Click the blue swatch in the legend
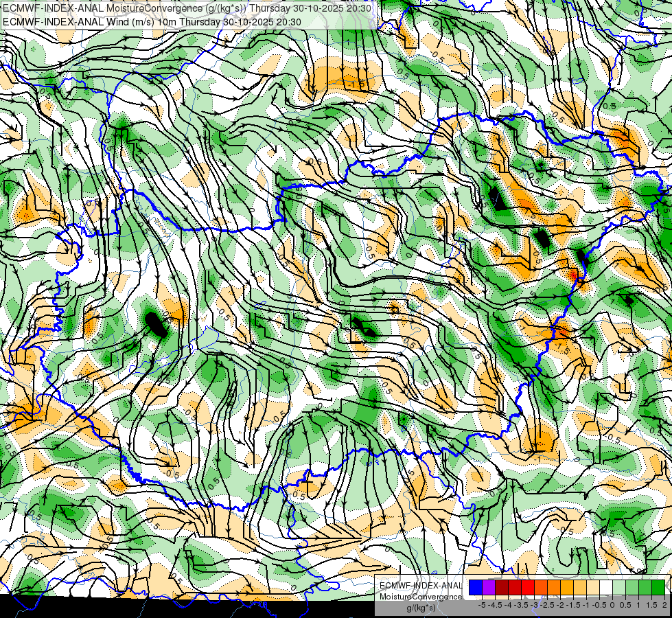The height and width of the screenshot is (618, 672). pos(476,588)
